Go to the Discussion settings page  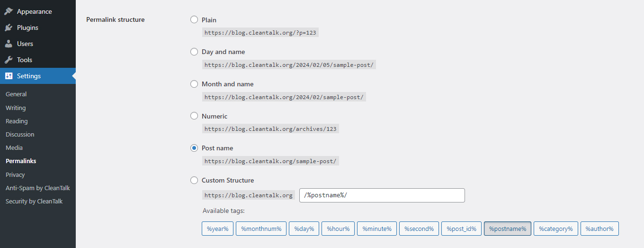pos(20,135)
